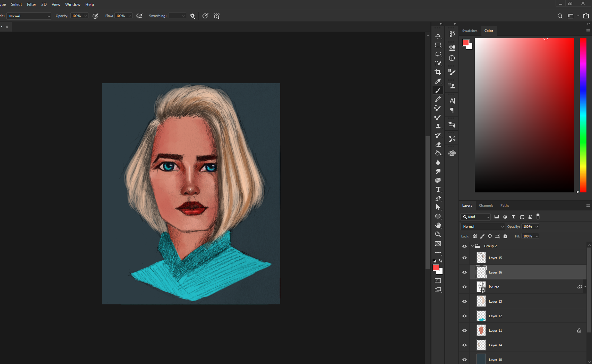Screen dimensions: 592x364
Task: Open the Kind filter dropdown in Layers
Action: tap(475, 217)
